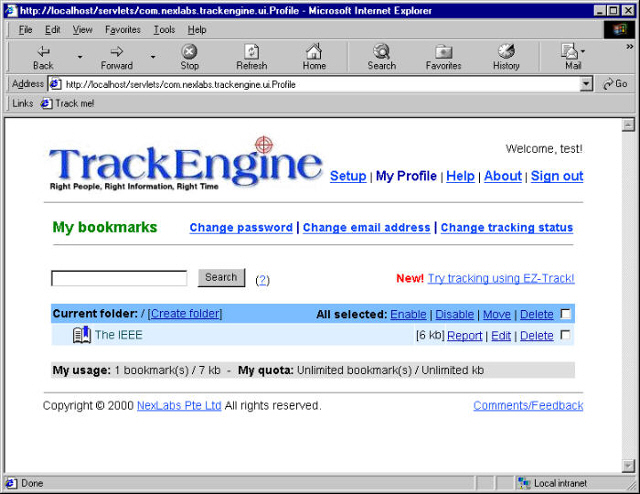Screen dimensions: 640x494
Task: Click Delete for The IEEE row
Action: [x=537, y=336]
